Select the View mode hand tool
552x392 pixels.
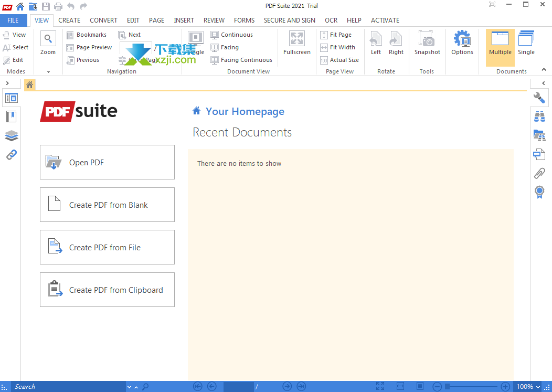[15, 35]
